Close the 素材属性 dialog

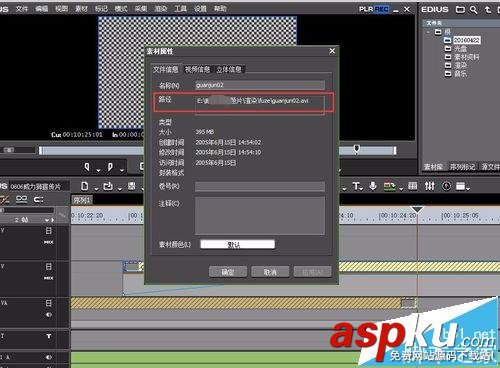tap(332, 51)
